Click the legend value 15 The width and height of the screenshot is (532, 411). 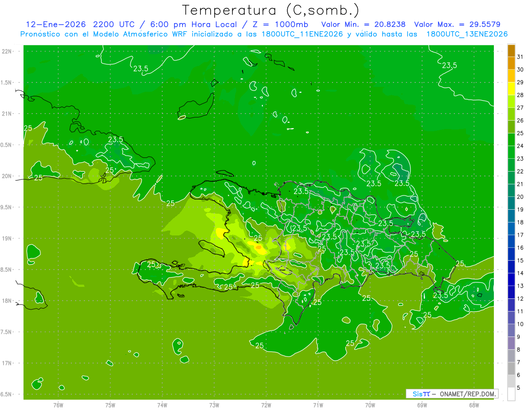coord(520,260)
